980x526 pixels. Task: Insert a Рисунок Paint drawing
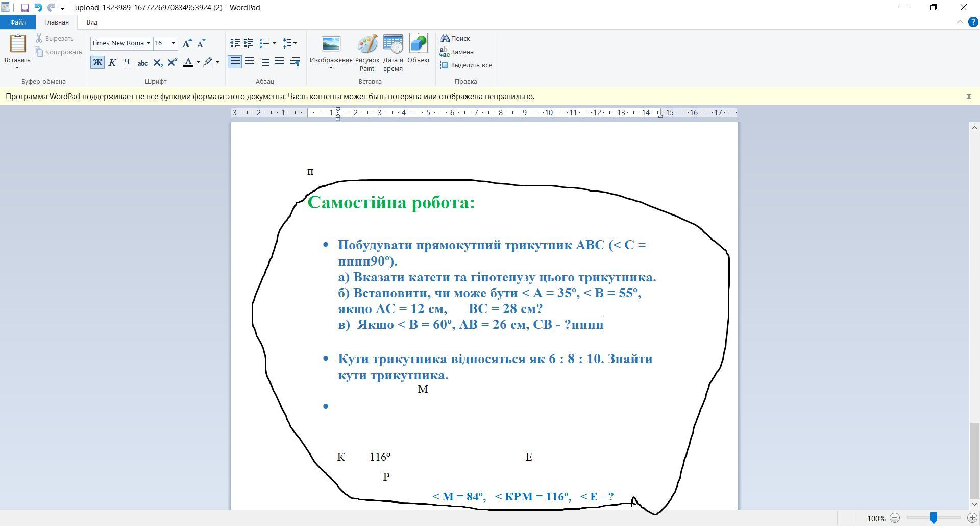pyautogui.click(x=367, y=53)
